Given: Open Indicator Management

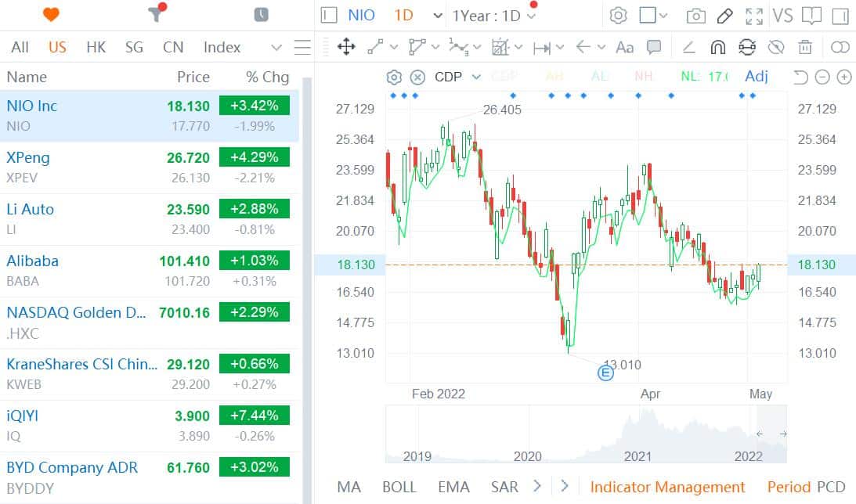Looking at the screenshot, I should pyautogui.click(x=667, y=487).
